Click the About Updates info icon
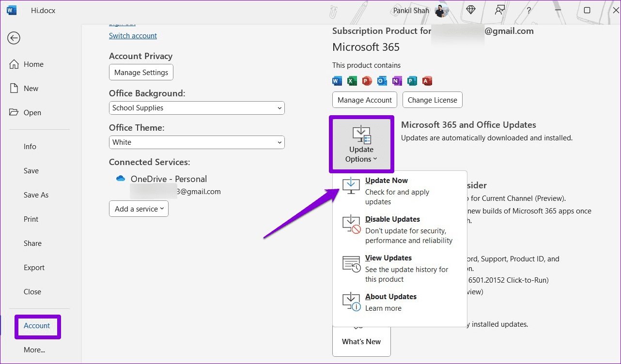621x364 pixels. [x=351, y=303]
